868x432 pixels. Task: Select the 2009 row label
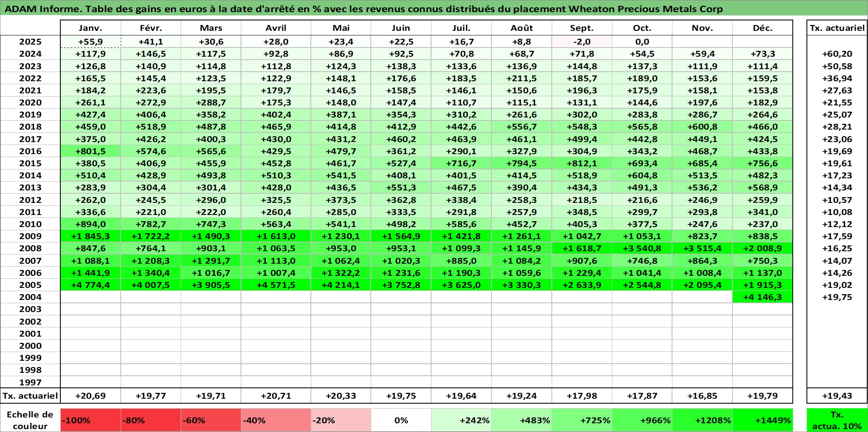click(x=30, y=236)
